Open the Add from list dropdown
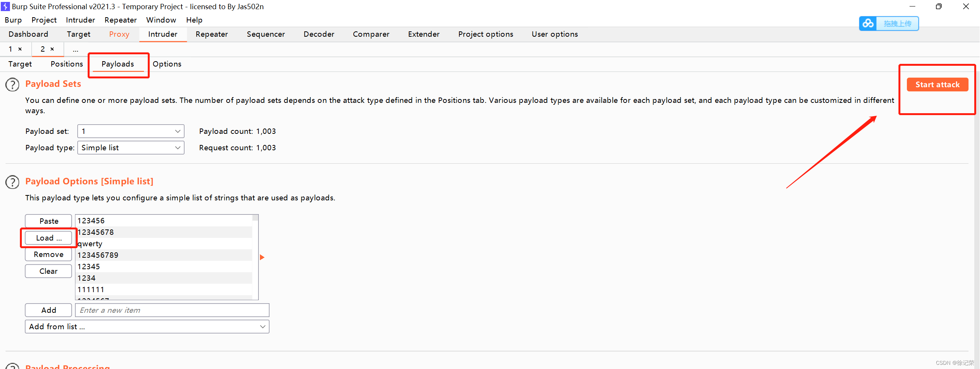The width and height of the screenshot is (980, 369). coord(147,327)
